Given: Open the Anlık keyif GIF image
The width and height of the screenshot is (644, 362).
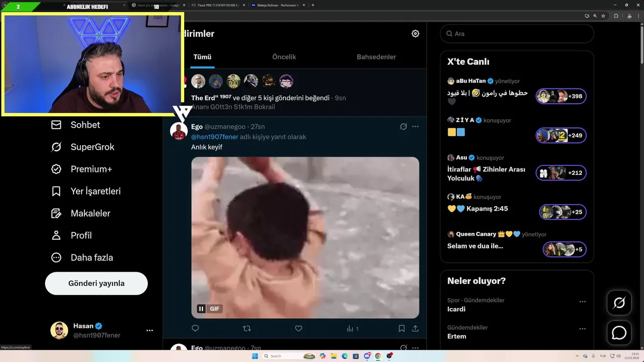Looking at the screenshot, I should point(305,237).
